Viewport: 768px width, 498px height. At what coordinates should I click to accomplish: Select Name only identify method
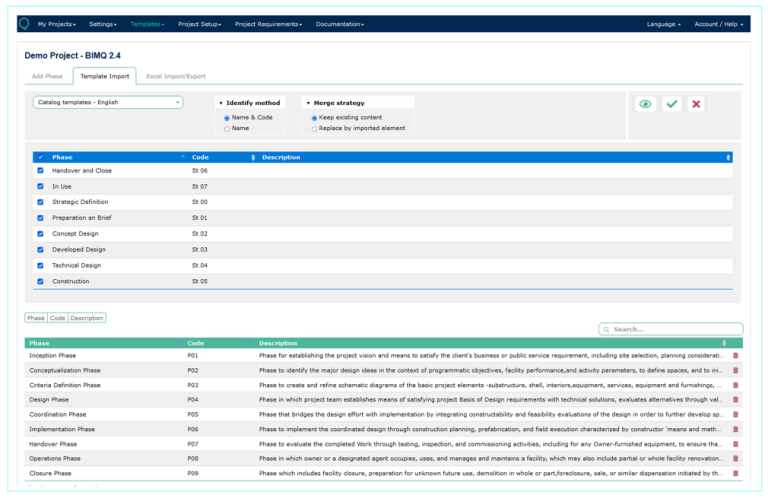pyautogui.click(x=227, y=129)
